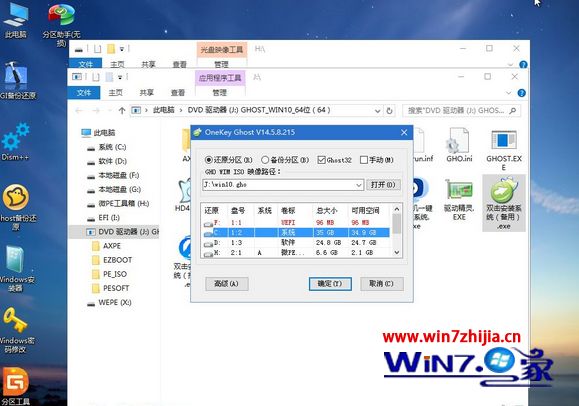579x406 pixels.
Task: Open the 文件 menu in the front Explorer window
Action: point(84,92)
